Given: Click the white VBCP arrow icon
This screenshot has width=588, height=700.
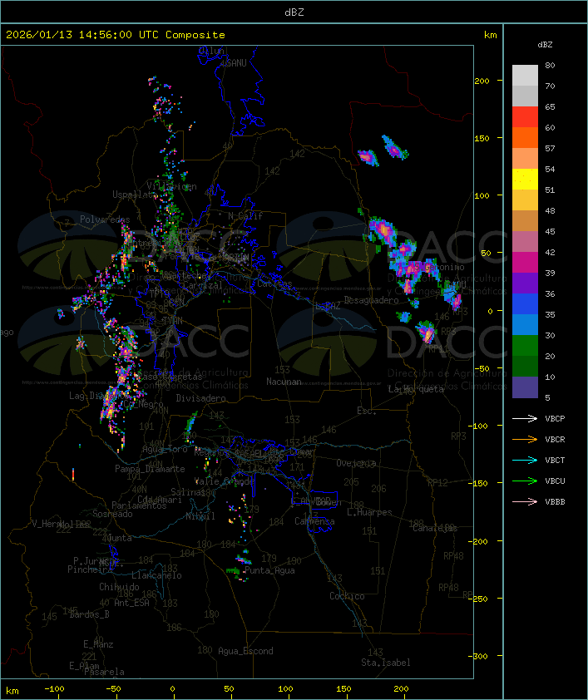Looking at the screenshot, I should (525, 418).
